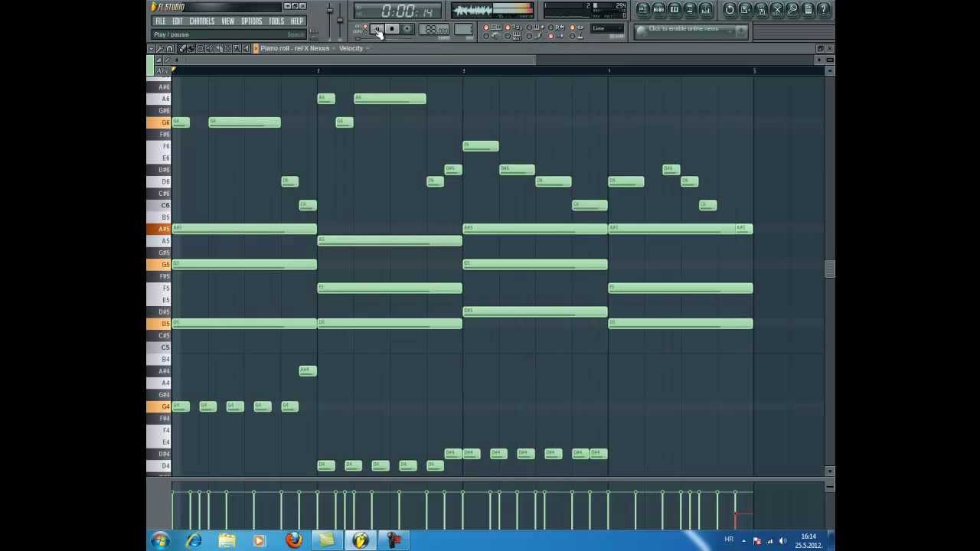Open the project info toolbar button

point(808,10)
